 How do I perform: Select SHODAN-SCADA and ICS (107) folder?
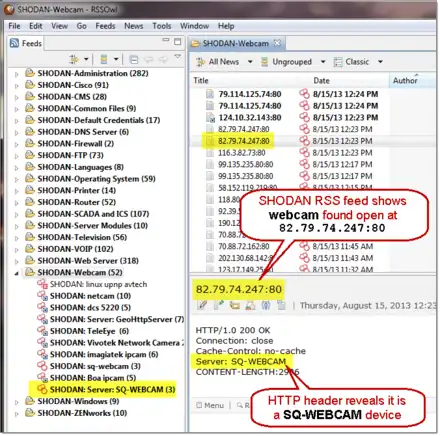click(93, 214)
